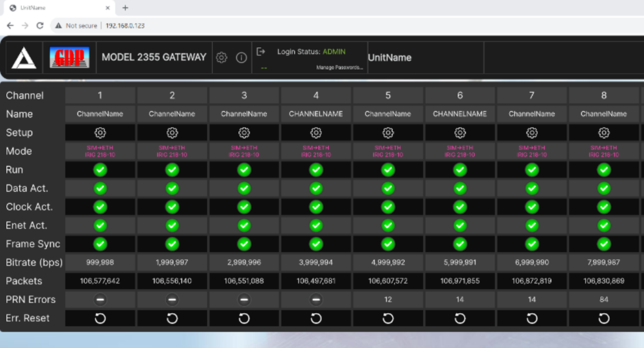Screen dimensions: 644x348
Task: Reset errors for channel 8
Action: (604, 319)
